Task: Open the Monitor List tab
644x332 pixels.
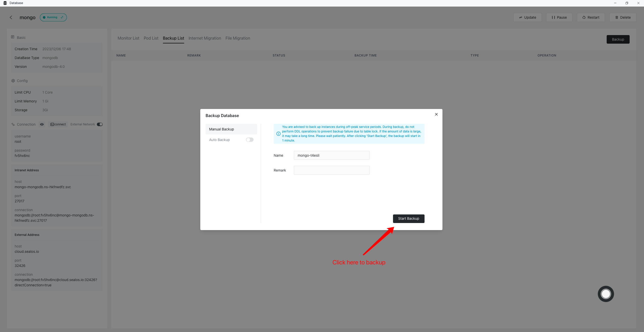Action: pos(128,38)
